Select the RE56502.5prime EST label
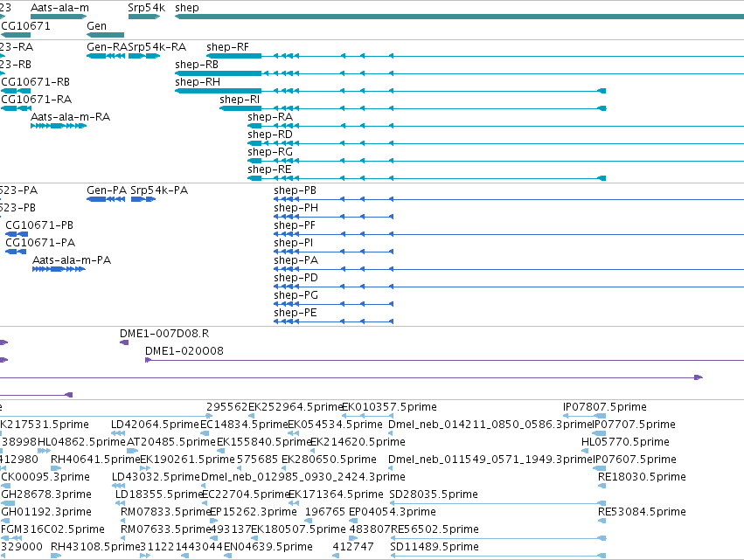744x560 pixels. (435, 529)
